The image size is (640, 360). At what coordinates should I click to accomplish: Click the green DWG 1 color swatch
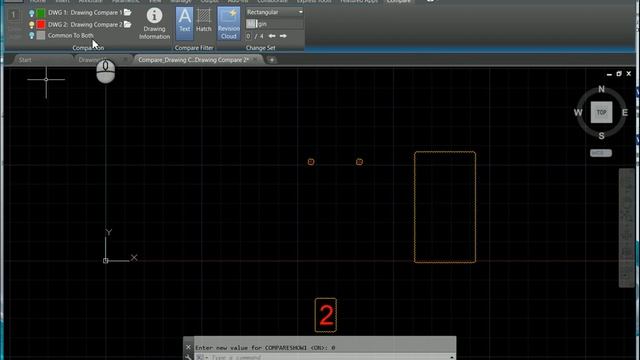[41, 13]
